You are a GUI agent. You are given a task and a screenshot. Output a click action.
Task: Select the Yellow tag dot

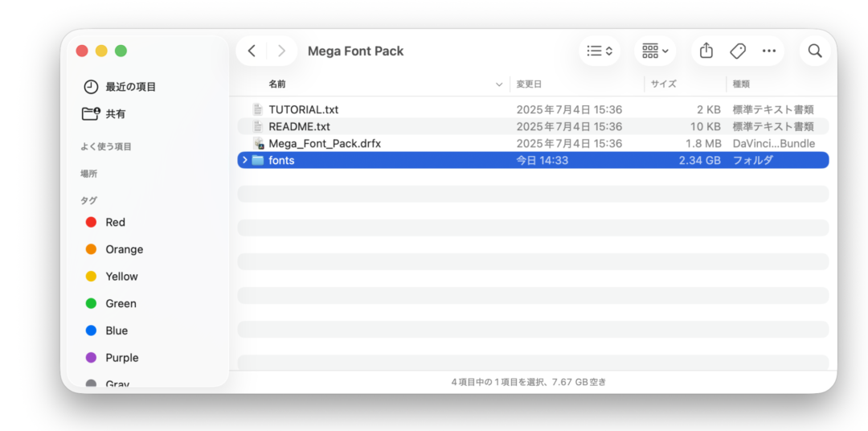(x=92, y=277)
